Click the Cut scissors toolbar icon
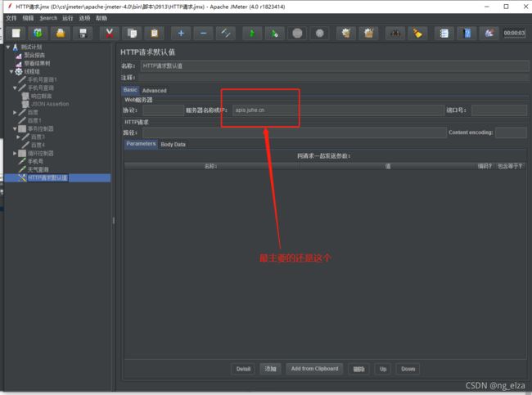Screen dimensions: 532x395 [x=109, y=34]
